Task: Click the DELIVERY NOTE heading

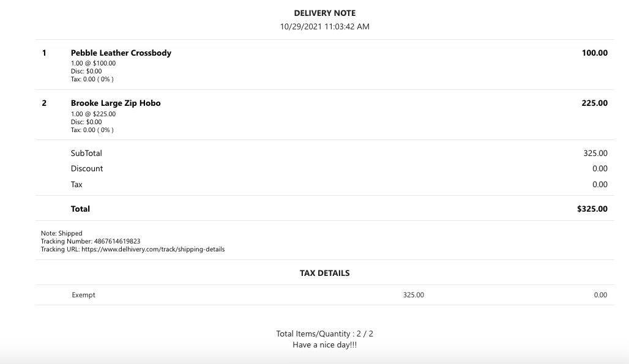Action: (324, 13)
